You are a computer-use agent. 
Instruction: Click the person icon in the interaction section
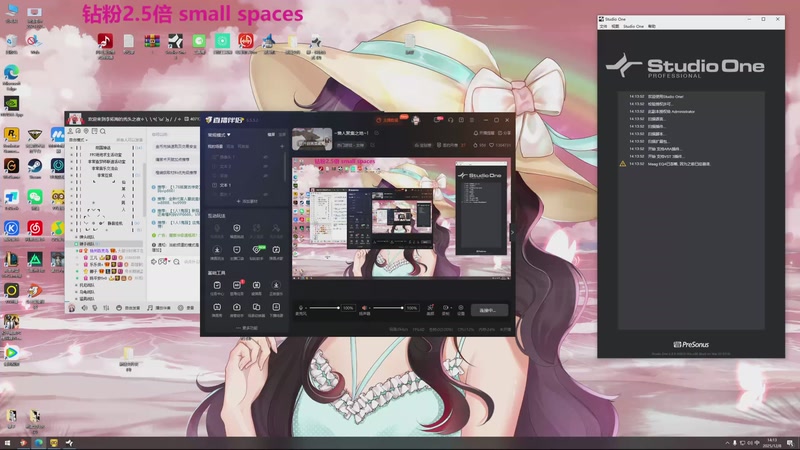coord(276,229)
